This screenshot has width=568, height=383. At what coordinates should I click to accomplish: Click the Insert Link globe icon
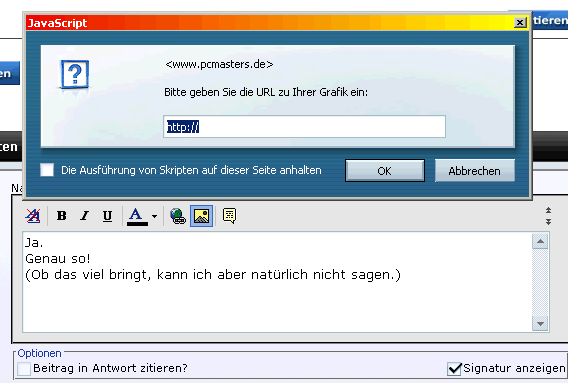click(x=178, y=216)
